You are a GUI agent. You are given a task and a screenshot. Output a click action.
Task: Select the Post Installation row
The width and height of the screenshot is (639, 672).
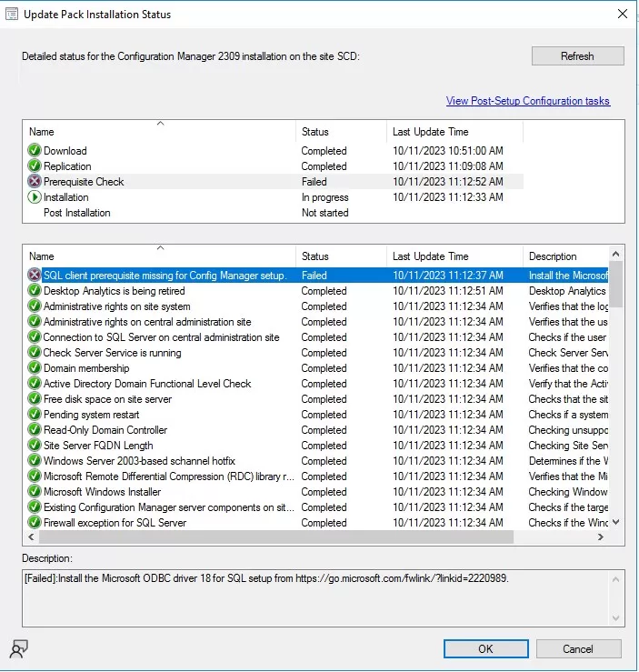[275, 213]
